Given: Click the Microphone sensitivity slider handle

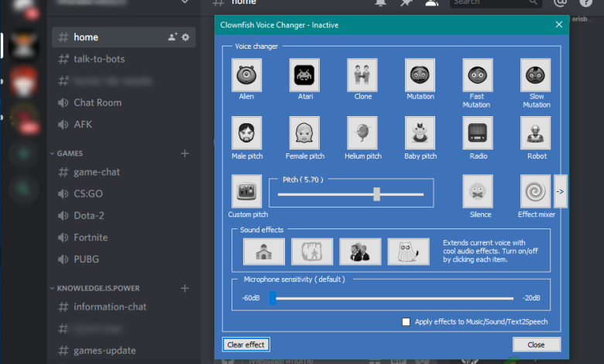Looking at the screenshot, I should coord(273,298).
